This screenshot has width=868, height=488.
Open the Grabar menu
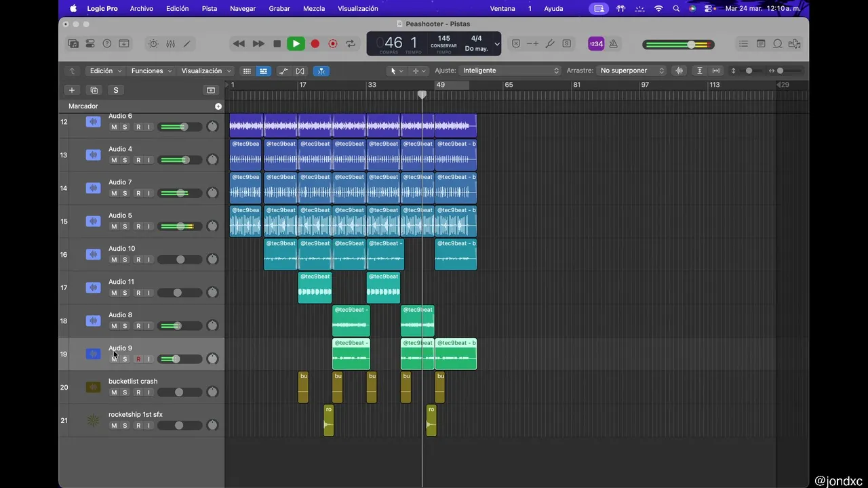tap(279, 8)
